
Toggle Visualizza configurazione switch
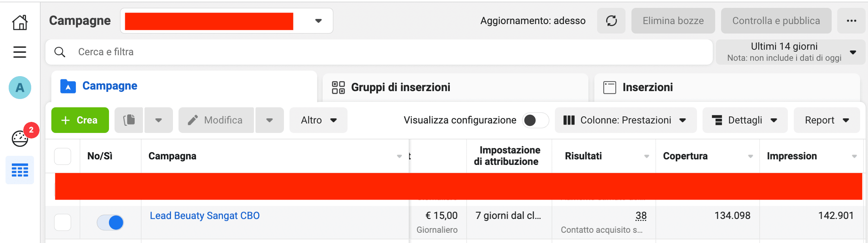coord(535,120)
